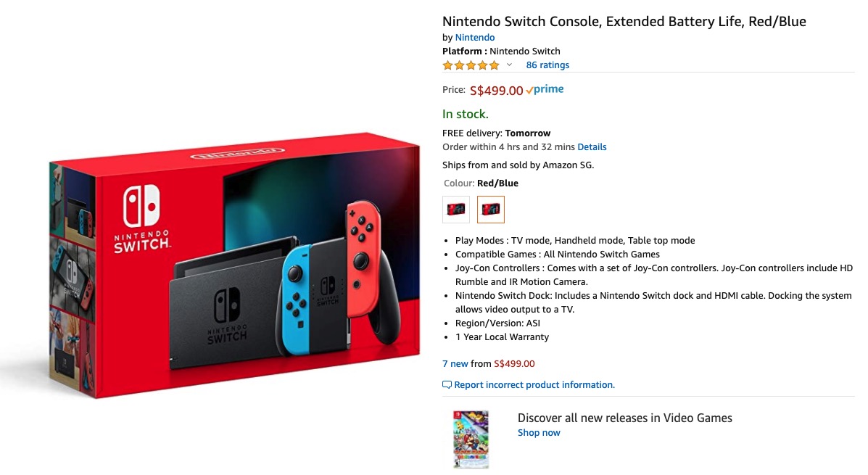
Task: View the 86 ratings link
Action: pyautogui.click(x=547, y=65)
